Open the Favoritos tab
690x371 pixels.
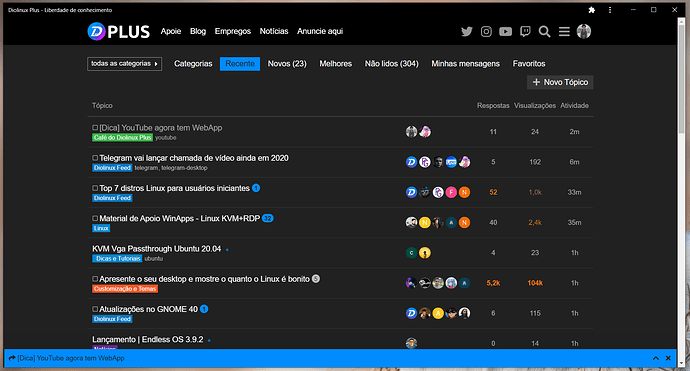[529, 64]
